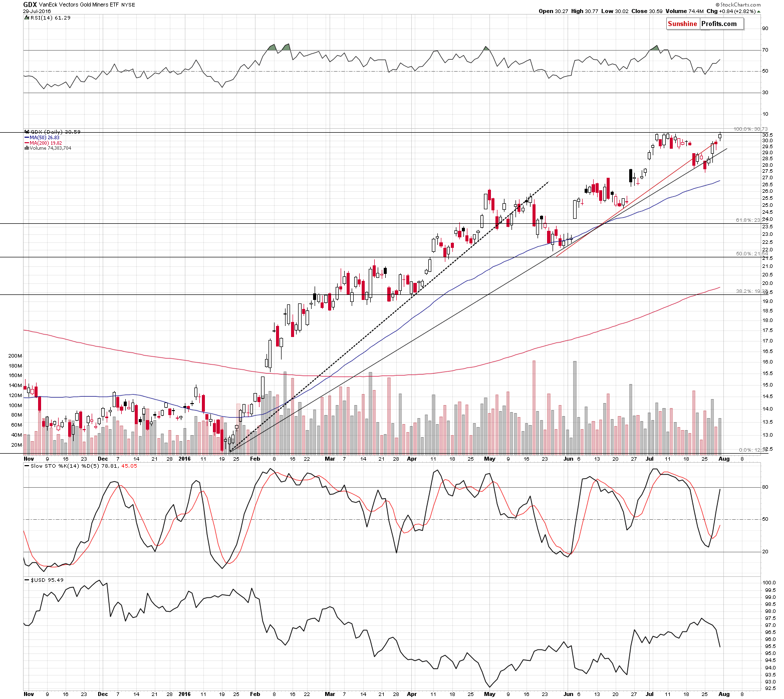The image size is (784, 699).
Task: Select the bold GDX ticker title
Action: click(x=30, y=5)
